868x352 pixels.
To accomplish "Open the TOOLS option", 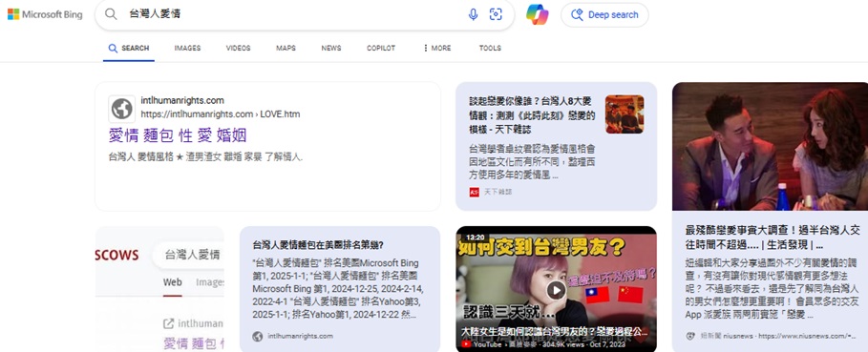I will tap(490, 48).
